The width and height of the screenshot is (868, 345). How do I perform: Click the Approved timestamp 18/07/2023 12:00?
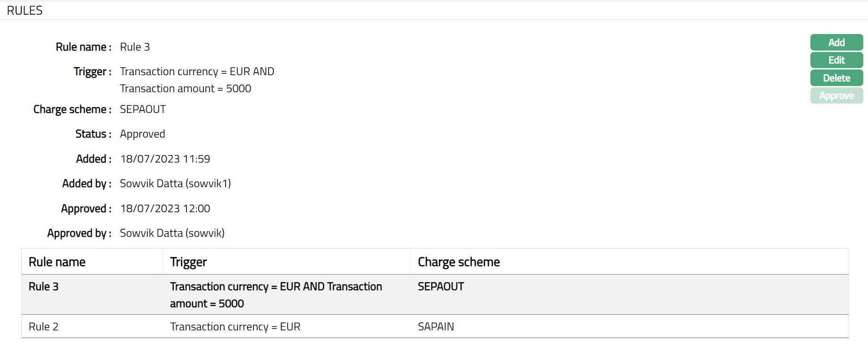165,208
